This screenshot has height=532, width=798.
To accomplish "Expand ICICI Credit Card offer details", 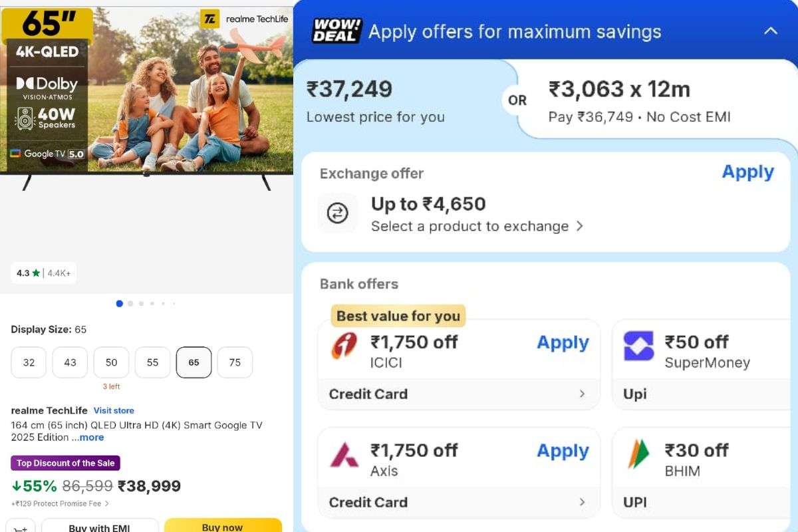I will (x=582, y=394).
